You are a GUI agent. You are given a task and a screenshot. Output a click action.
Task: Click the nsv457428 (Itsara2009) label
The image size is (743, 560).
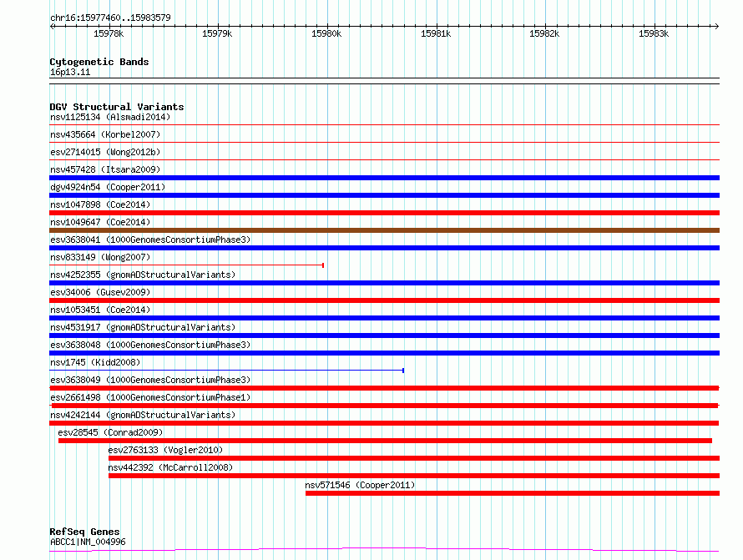pos(105,169)
